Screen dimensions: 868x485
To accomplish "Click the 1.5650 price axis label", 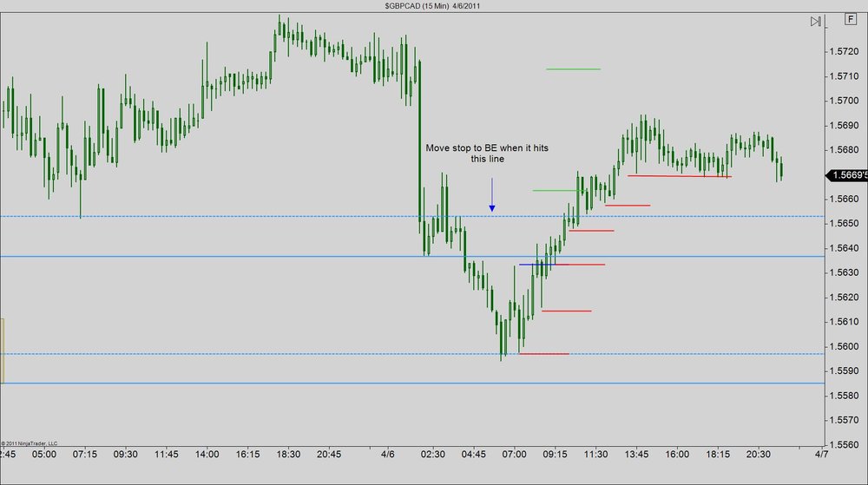I will (844, 224).
